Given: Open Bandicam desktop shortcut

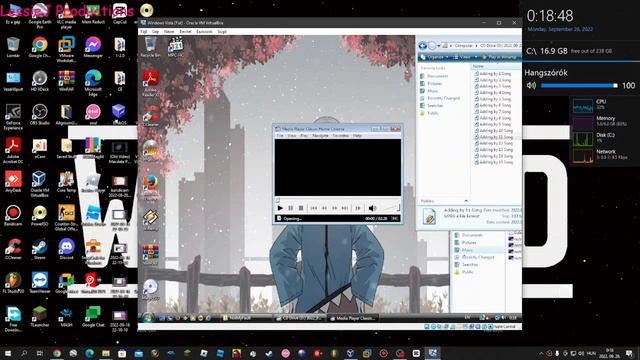Looking at the screenshot, I should point(13,215).
